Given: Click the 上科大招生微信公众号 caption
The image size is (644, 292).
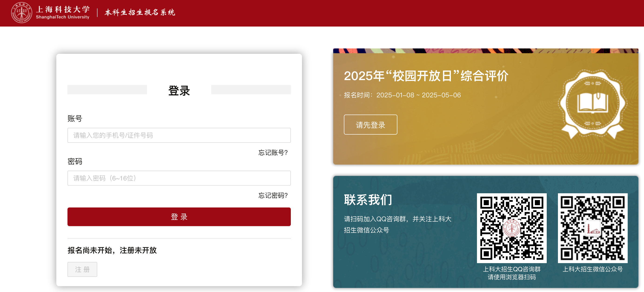Looking at the screenshot, I should tap(593, 269).
